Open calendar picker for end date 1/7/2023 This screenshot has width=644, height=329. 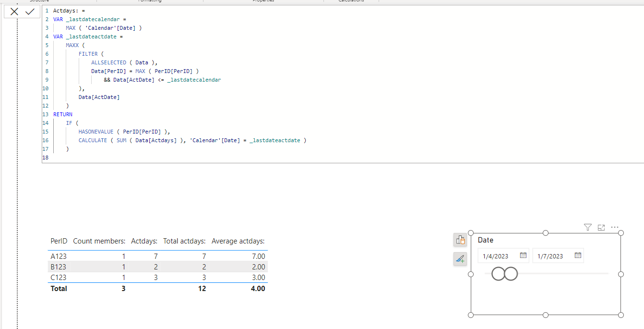578,256
